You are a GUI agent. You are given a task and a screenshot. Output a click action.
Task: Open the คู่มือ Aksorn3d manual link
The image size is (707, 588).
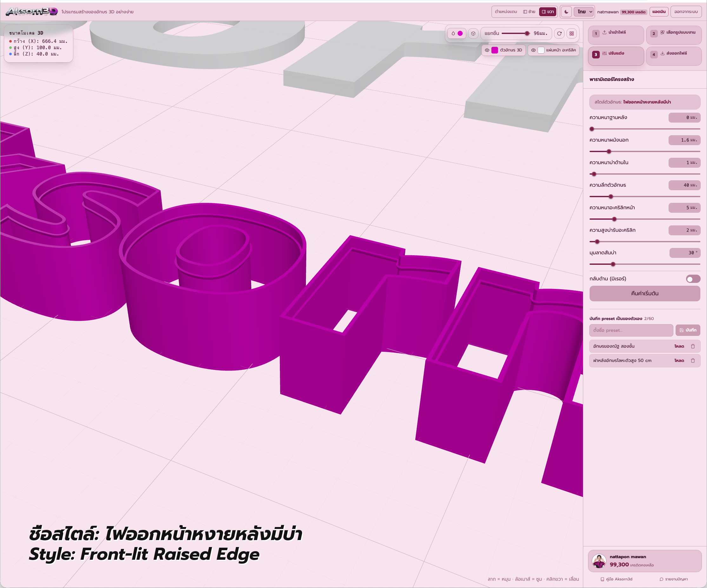tap(616, 579)
